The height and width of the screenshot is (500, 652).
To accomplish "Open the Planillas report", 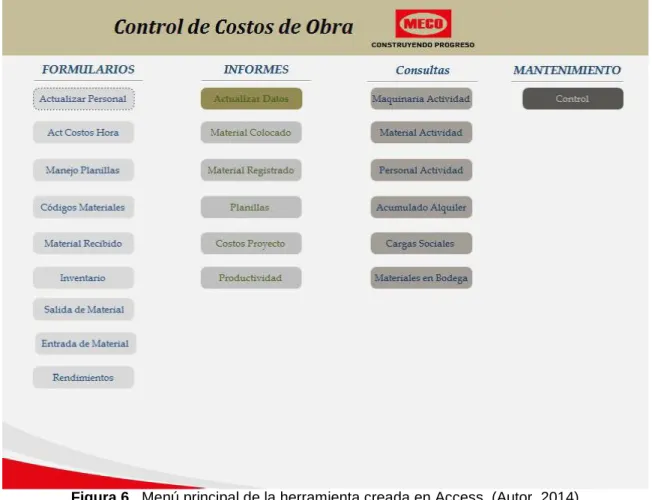I will coord(251,207).
